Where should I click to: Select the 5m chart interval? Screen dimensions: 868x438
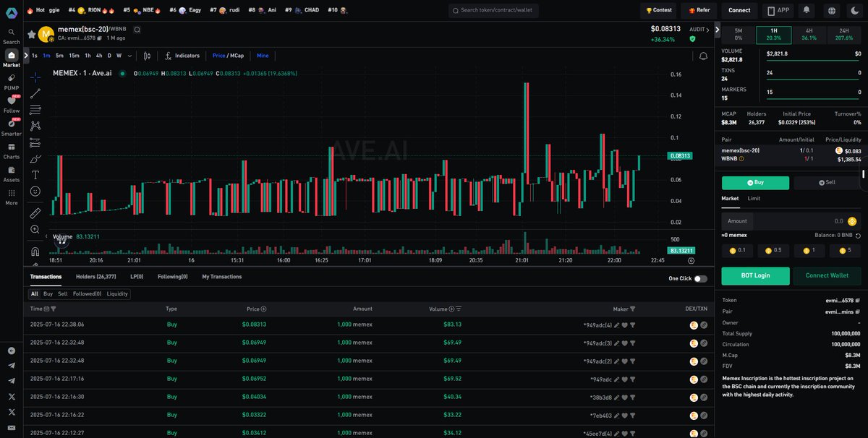59,56
